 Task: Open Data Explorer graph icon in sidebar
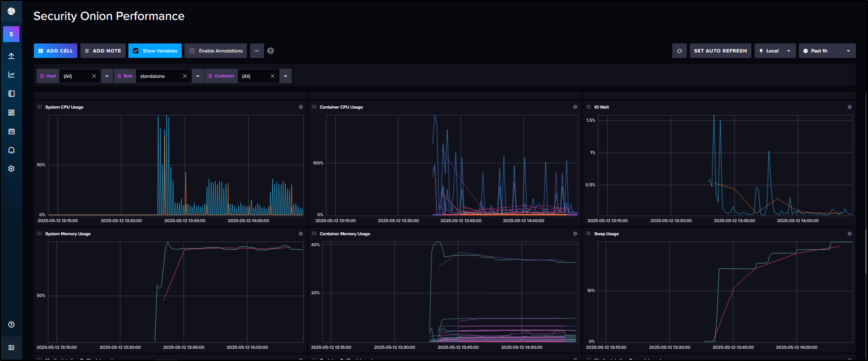pyautogui.click(x=11, y=75)
